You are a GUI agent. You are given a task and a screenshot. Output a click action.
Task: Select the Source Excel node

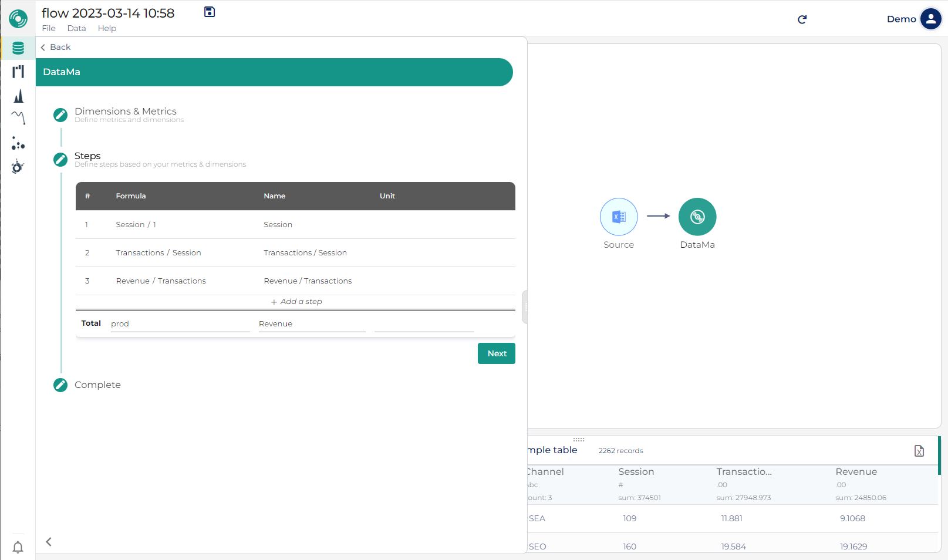coord(619,217)
